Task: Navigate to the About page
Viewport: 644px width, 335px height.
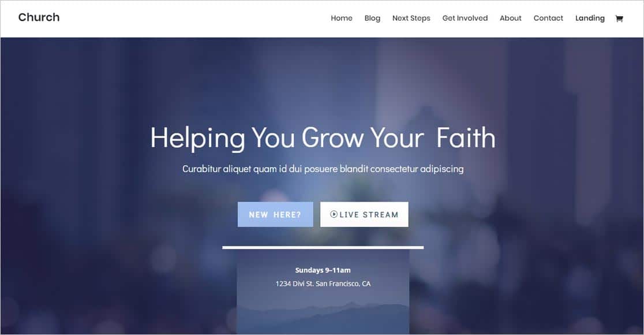Action: coord(511,18)
